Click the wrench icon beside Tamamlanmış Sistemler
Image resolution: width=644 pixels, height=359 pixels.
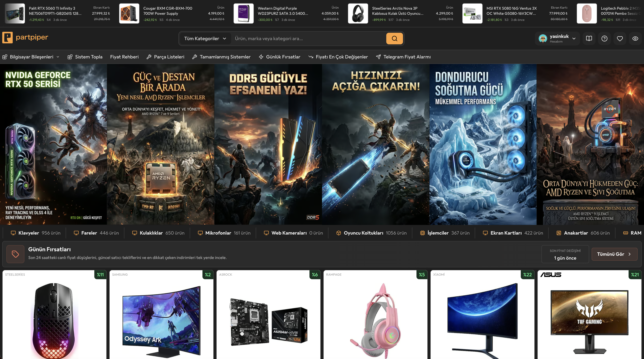coord(194,57)
